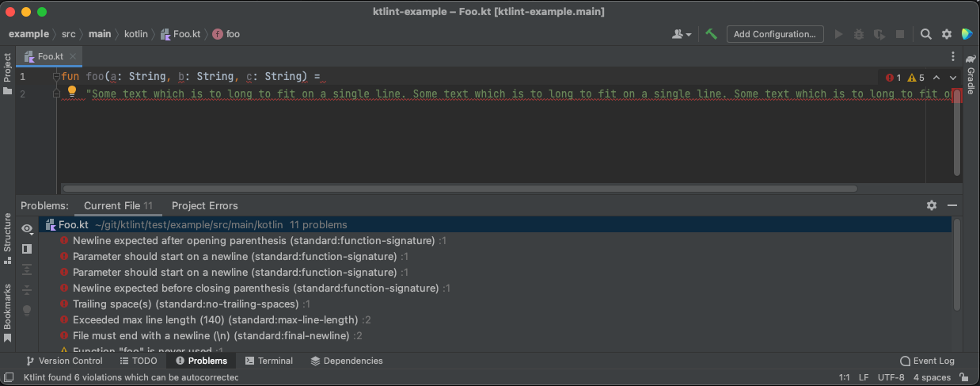Select the Foo.kt editor tab

click(x=49, y=56)
